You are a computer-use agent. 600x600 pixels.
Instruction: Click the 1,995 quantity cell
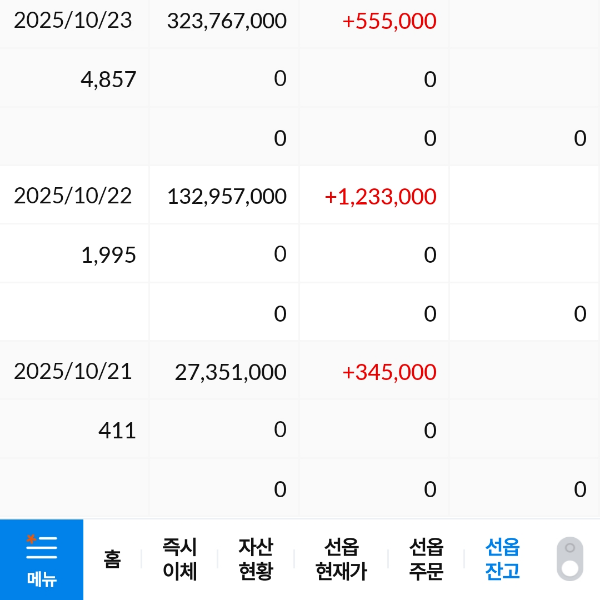(108, 255)
